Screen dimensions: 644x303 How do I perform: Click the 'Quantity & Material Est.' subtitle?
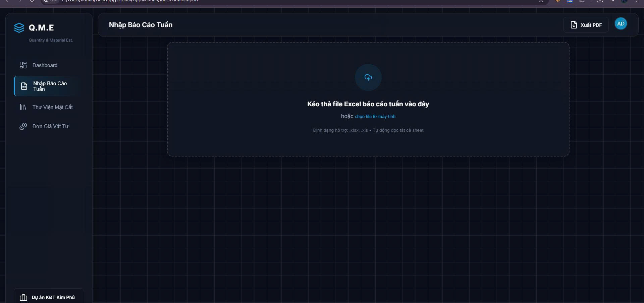(x=51, y=40)
